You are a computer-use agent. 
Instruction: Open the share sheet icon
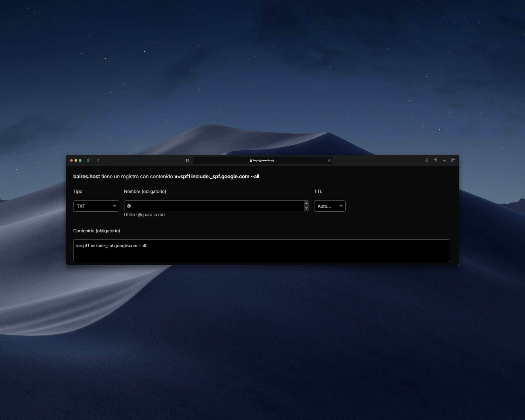coord(435,161)
